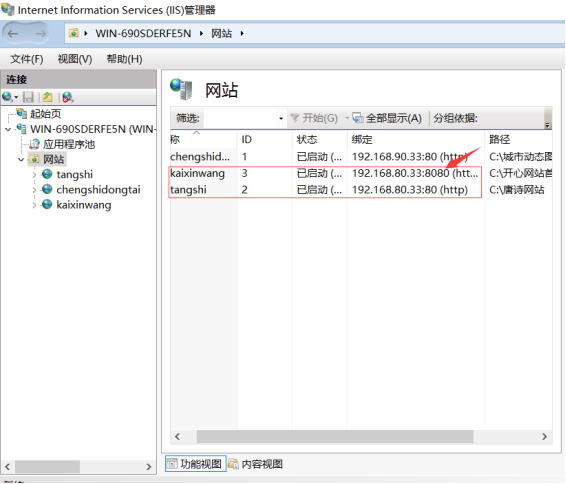Click the up folder icon in Connections toolbar
The width and height of the screenshot is (566, 484).
47,97
